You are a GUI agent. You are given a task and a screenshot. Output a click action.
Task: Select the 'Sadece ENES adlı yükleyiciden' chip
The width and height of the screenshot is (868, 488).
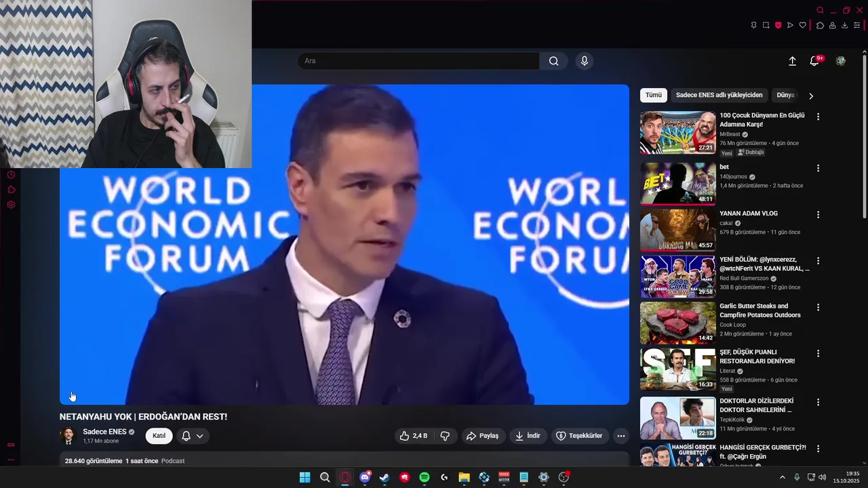click(719, 96)
